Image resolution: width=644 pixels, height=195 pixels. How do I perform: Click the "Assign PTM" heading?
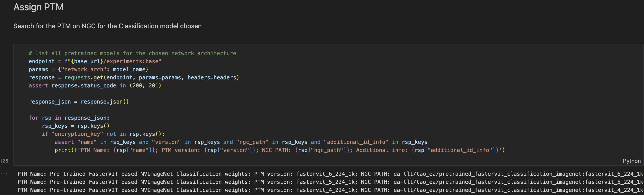pos(39,7)
